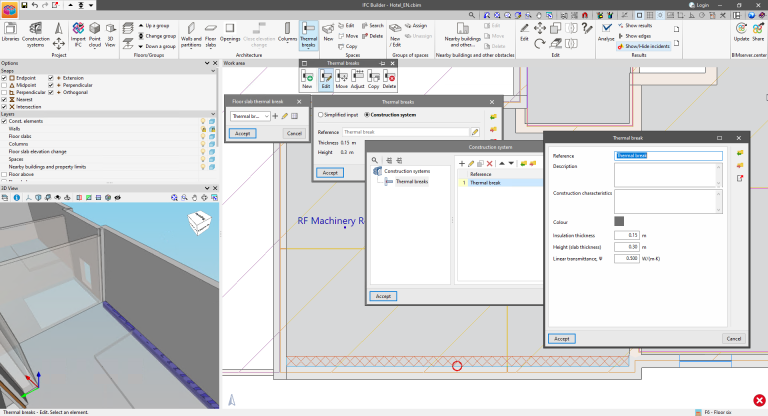768x416 pixels.
Task: Click Cancel in Floor slab thermal break
Action: tap(293, 133)
